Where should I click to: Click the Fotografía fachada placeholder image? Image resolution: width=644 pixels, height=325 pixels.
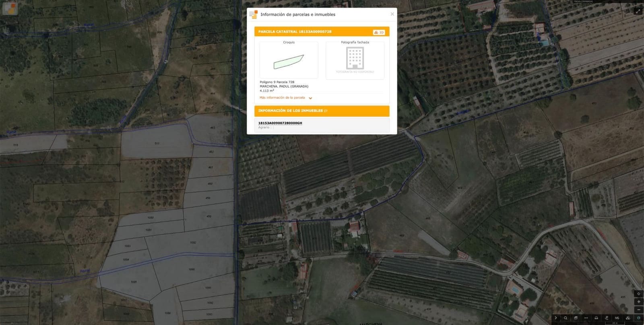[355, 60]
